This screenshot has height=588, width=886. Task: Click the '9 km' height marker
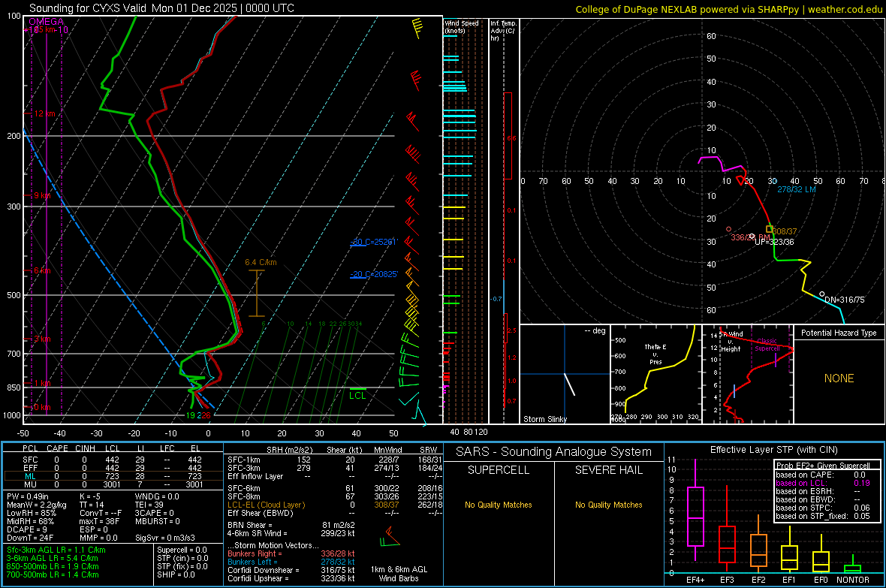click(42, 195)
